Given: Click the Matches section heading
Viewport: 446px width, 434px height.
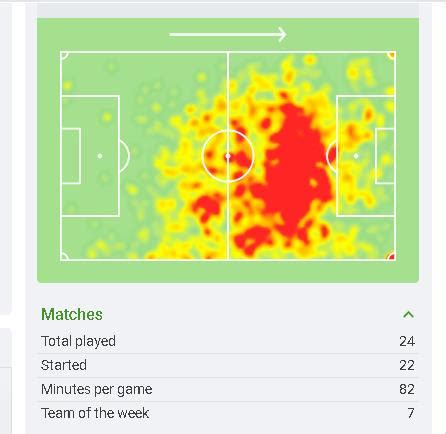Looking at the screenshot, I should click(x=72, y=314).
